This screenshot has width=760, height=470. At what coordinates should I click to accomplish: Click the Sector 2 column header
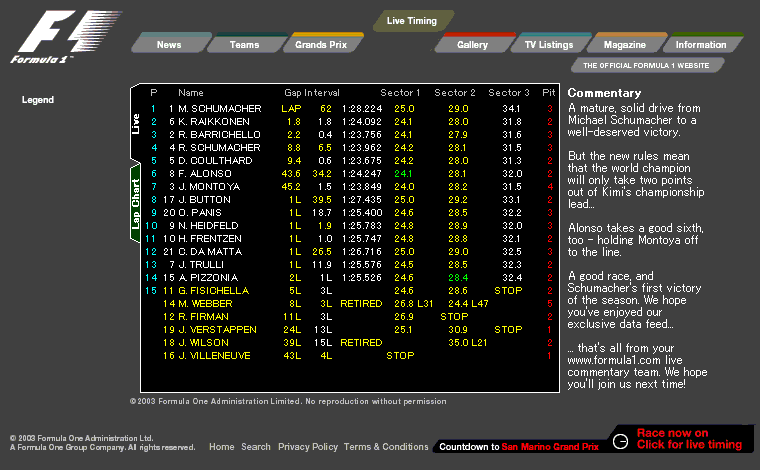(455, 93)
